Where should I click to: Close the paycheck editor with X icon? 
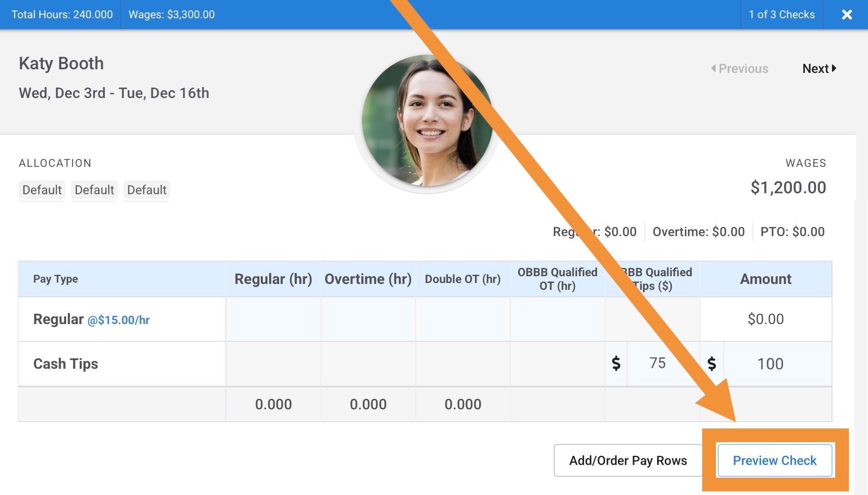pyautogui.click(x=847, y=15)
